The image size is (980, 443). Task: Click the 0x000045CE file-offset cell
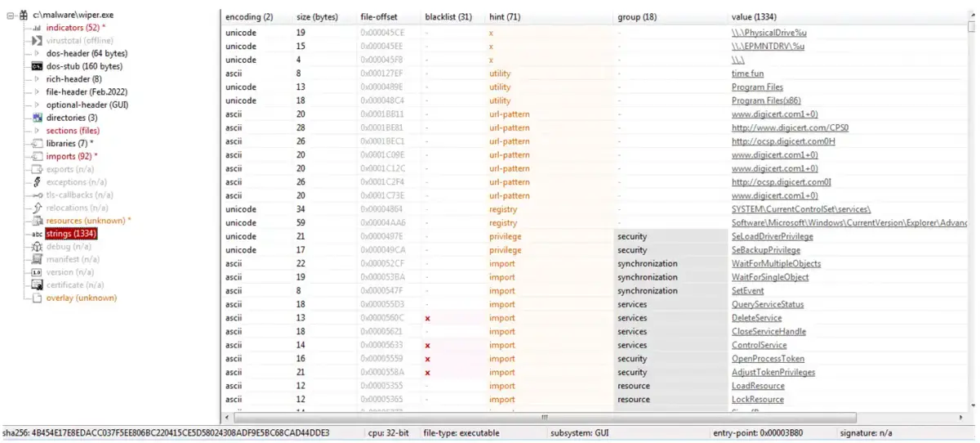coord(381,33)
